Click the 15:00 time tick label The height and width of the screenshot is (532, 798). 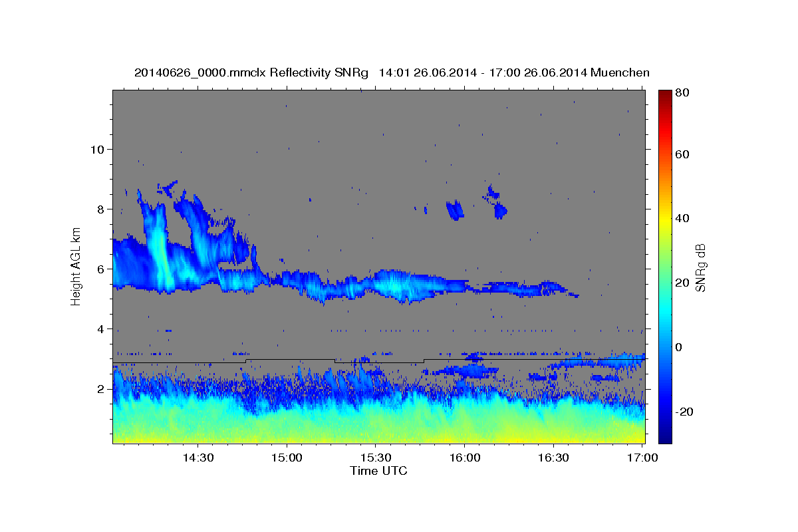287,458
